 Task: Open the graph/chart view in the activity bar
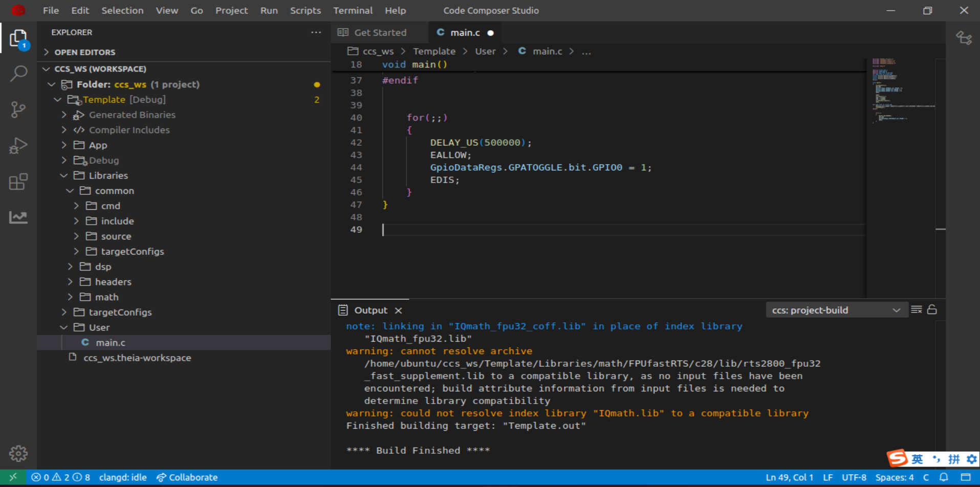point(18,217)
